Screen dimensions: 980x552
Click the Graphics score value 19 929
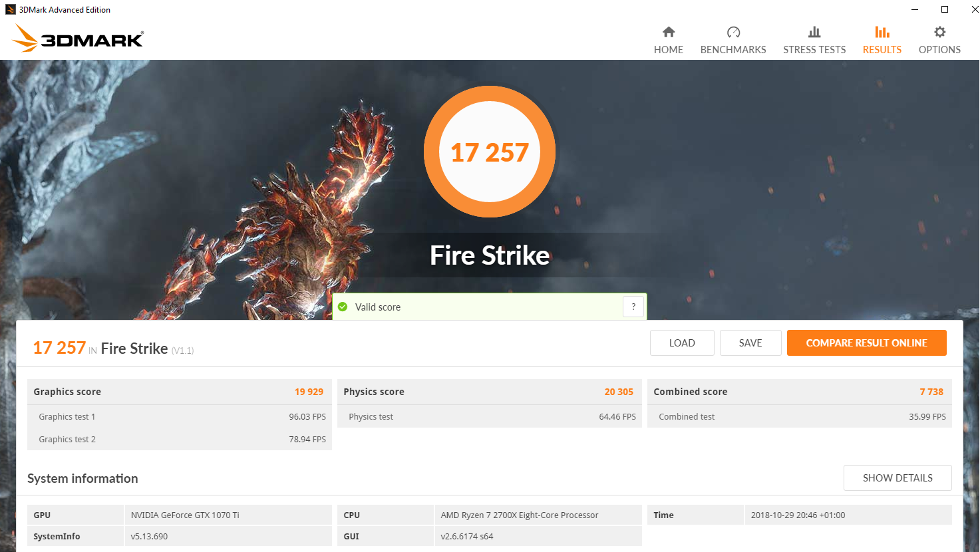309,392
